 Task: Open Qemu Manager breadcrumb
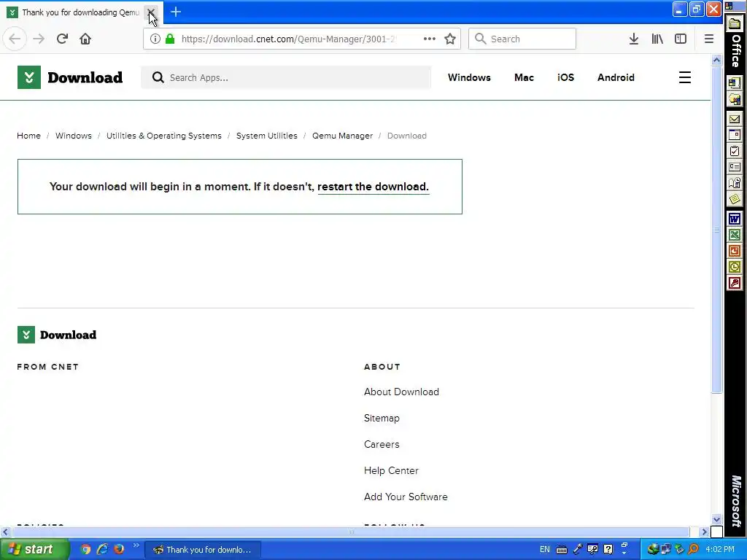click(x=343, y=136)
